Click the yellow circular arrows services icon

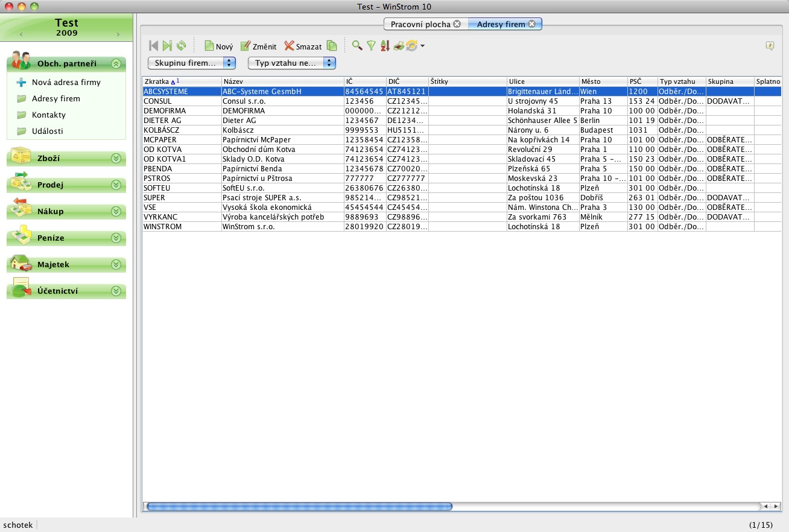pyautogui.click(x=412, y=46)
